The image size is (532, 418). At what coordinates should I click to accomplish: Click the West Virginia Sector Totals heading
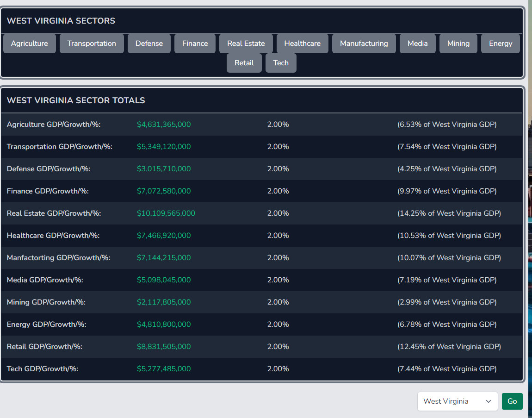(76, 100)
